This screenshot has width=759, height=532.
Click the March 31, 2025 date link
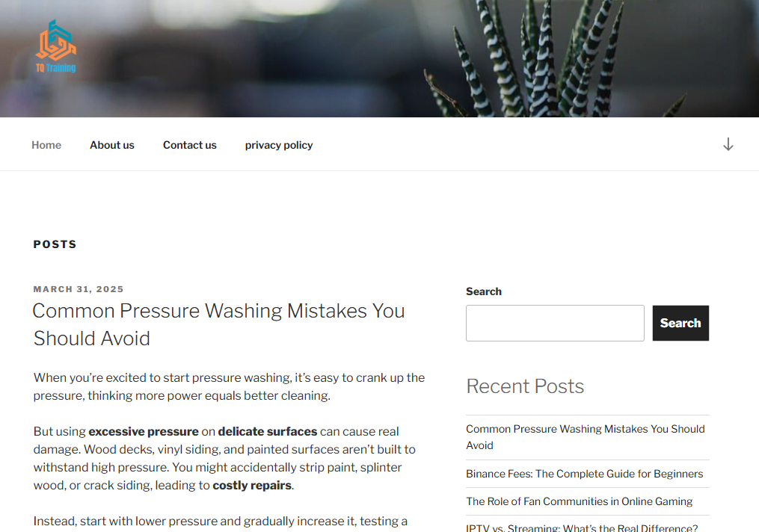(79, 289)
